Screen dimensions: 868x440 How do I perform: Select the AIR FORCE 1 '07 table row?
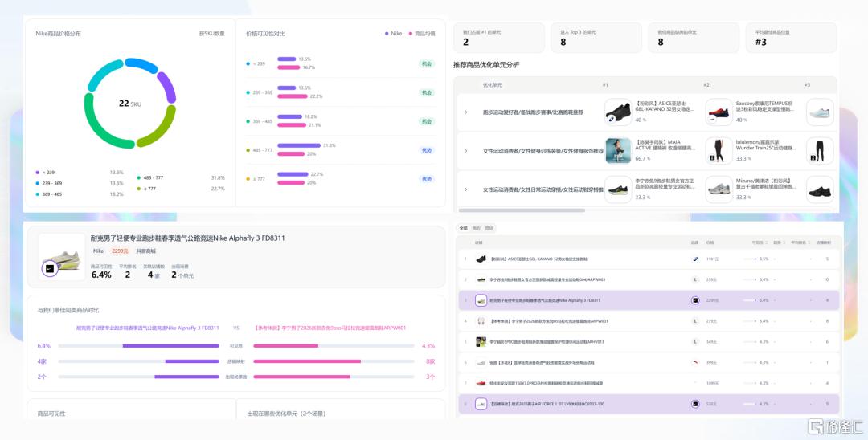tap(649, 404)
